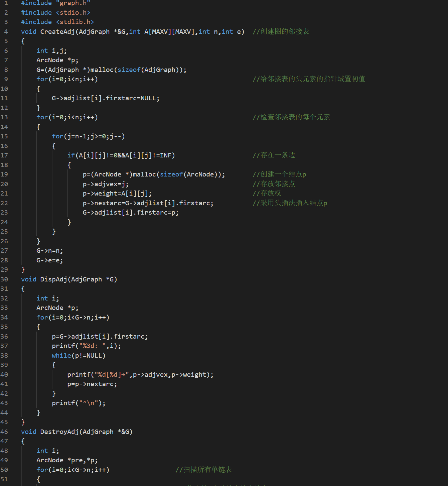Viewport: 448px width, 486px height.
Task: Click <stdio.h> on line 2
Action: [73, 12]
